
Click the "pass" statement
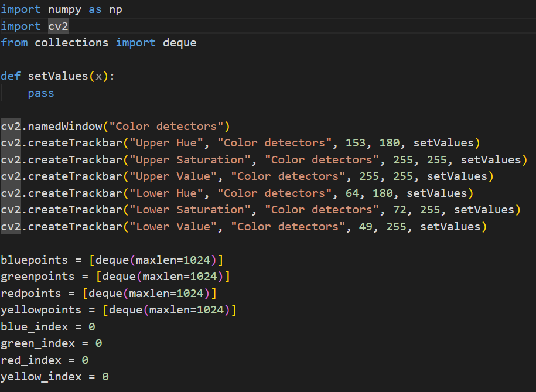tap(41, 93)
